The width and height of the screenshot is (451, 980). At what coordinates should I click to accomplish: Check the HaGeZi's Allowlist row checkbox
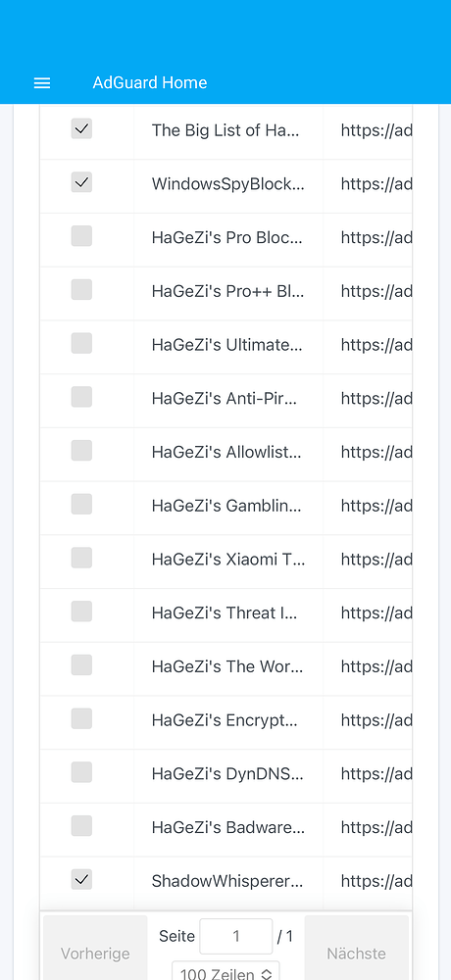[x=81, y=451]
